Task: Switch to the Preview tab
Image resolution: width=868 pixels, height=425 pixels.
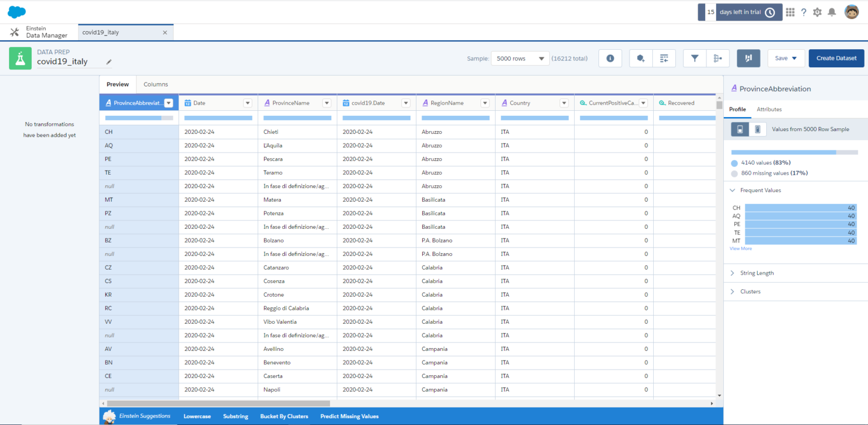Action: click(118, 84)
